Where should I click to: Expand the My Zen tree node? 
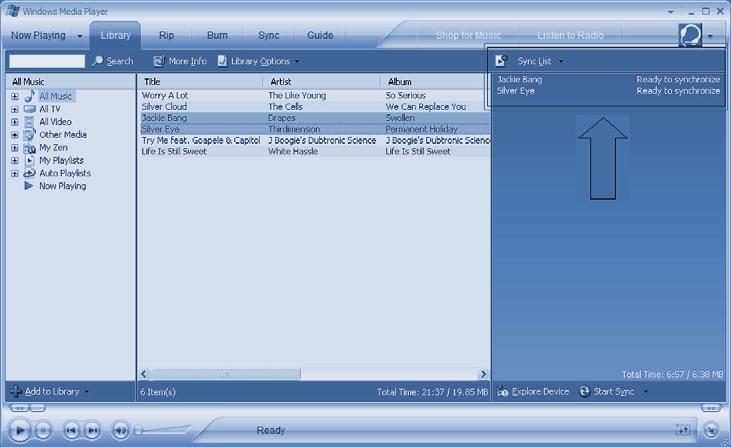(15, 148)
